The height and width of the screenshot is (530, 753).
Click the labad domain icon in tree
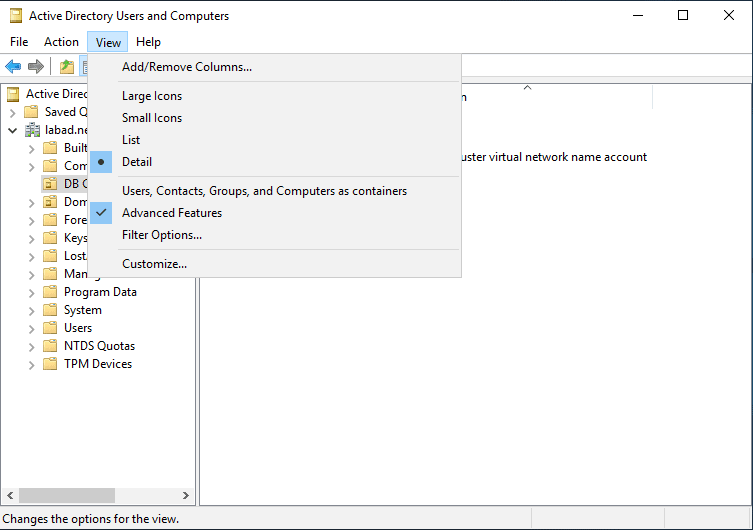tap(33, 130)
